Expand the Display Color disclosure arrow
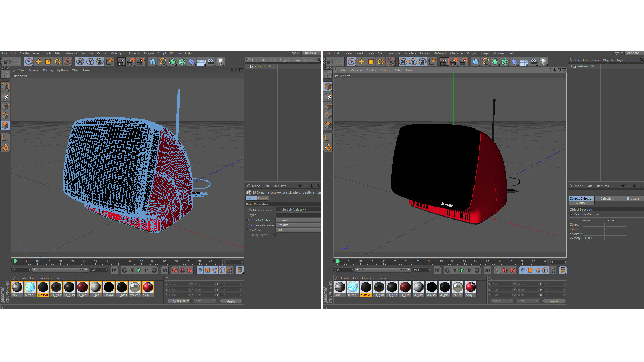This screenshot has width=644, height=362. coord(274,235)
